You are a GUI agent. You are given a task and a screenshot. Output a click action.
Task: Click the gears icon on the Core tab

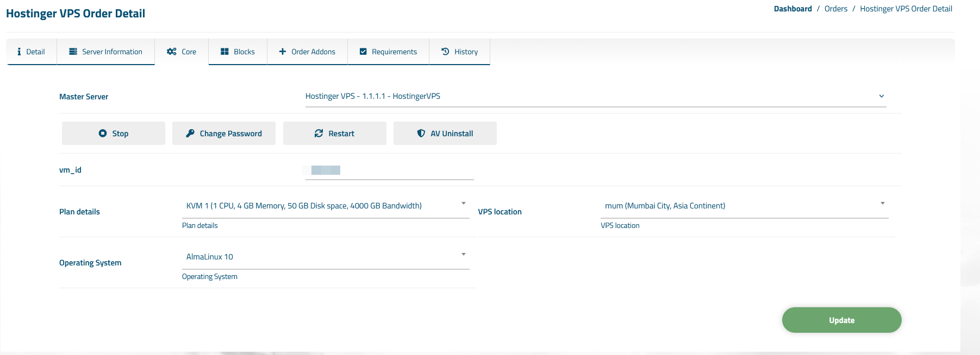pyautogui.click(x=172, y=52)
